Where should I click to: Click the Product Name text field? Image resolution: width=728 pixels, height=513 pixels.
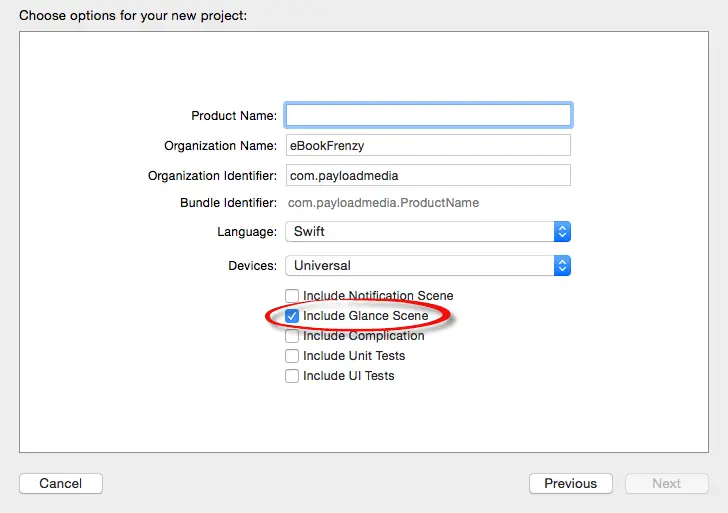point(428,115)
